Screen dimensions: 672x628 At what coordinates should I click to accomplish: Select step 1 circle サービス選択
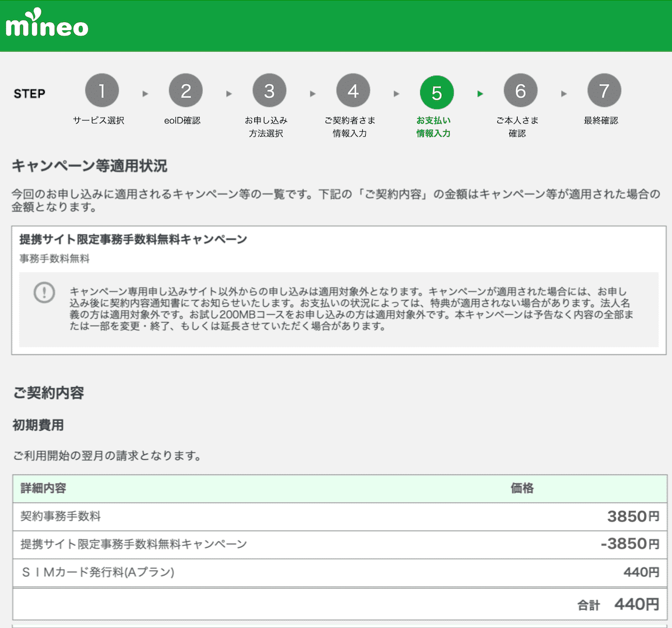pos(102,91)
